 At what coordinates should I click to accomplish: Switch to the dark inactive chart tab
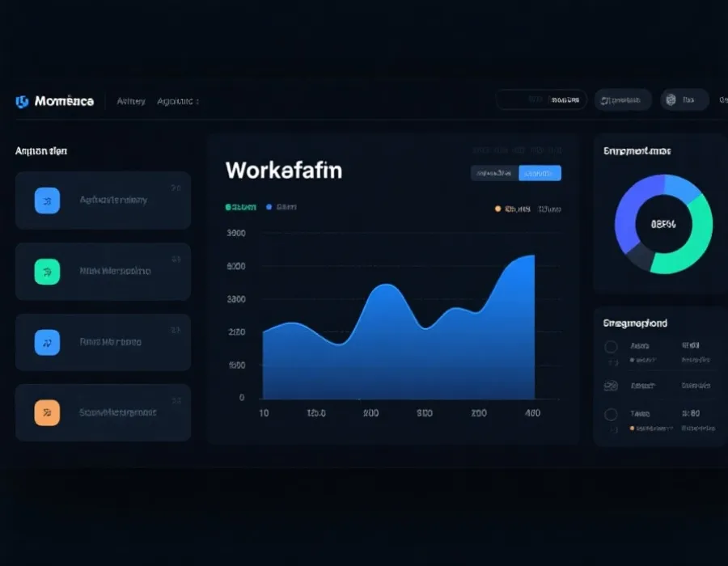(x=494, y=173)
